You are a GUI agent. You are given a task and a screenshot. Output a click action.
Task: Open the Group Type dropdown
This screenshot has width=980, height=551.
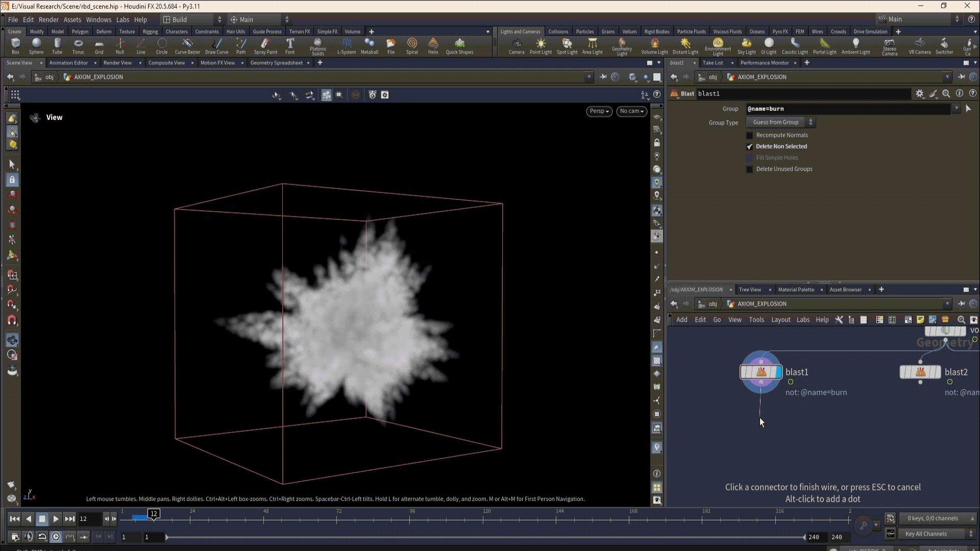pos(780,122)
